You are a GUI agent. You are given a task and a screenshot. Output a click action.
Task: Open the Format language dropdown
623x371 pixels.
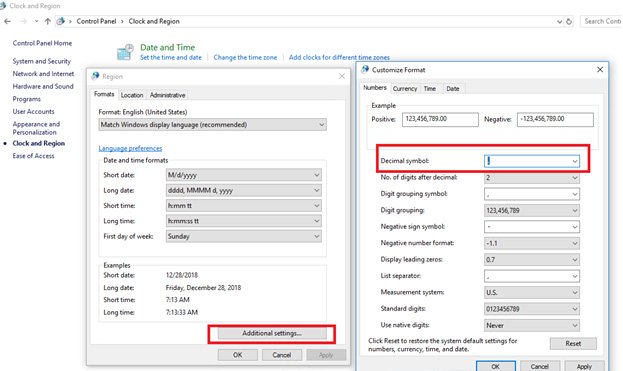(213, 125)
